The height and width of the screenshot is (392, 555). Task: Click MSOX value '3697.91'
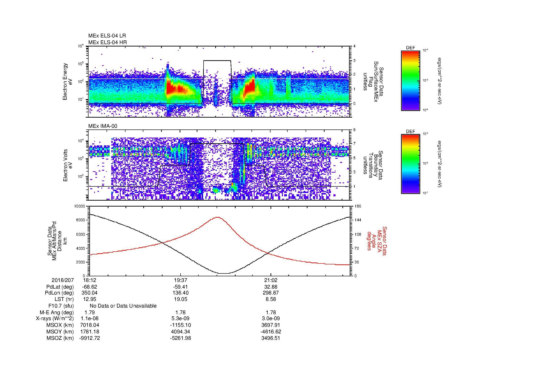tap(271, 325)
